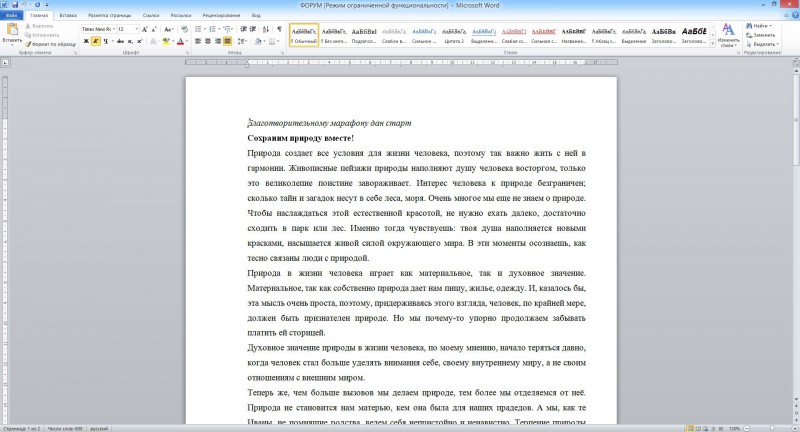Click the Decrease Indent icon
This screenshot has height=432, width=800.
point(244,29)
